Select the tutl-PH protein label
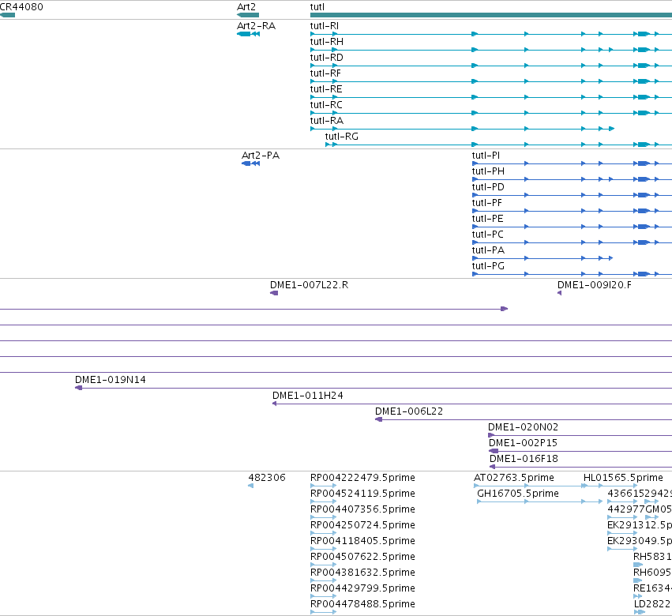The image size is (672, 616). (x=488, y=171)
